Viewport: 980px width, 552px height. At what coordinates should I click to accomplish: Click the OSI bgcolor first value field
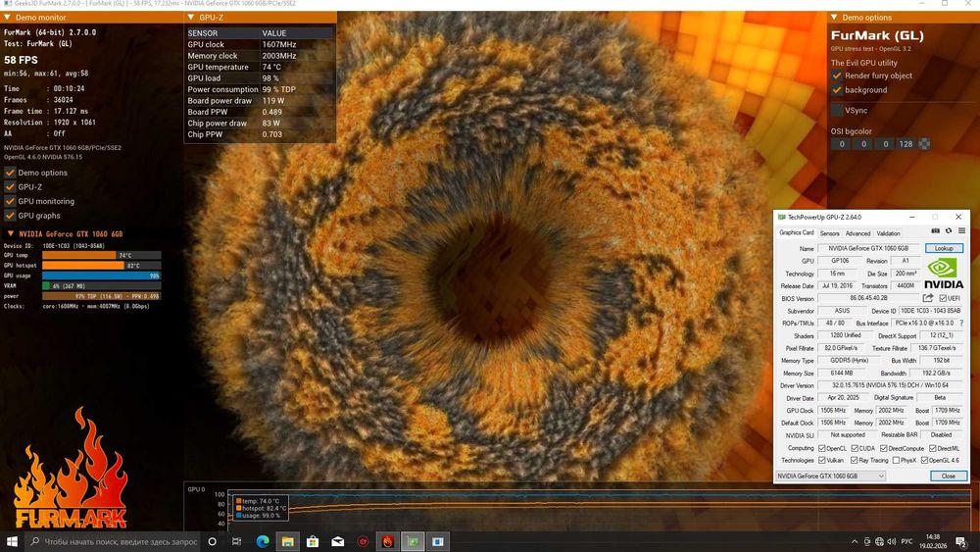[x=842, y=144]
